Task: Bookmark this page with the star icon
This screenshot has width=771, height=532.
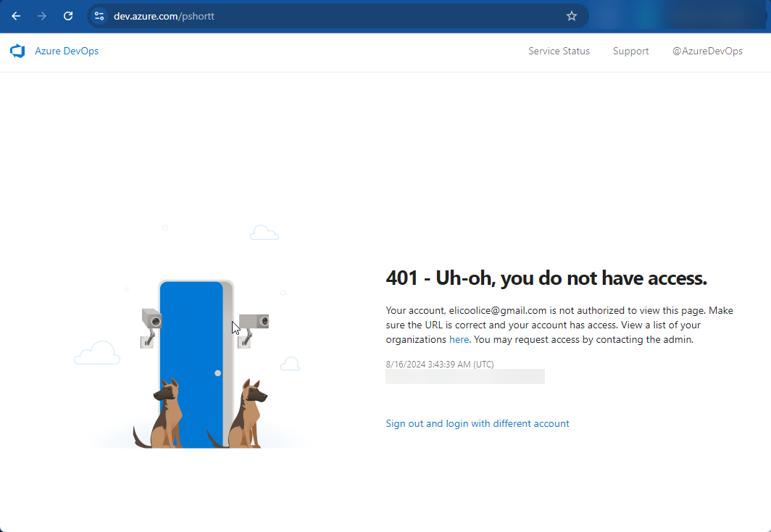Action: tap(572, 16)
